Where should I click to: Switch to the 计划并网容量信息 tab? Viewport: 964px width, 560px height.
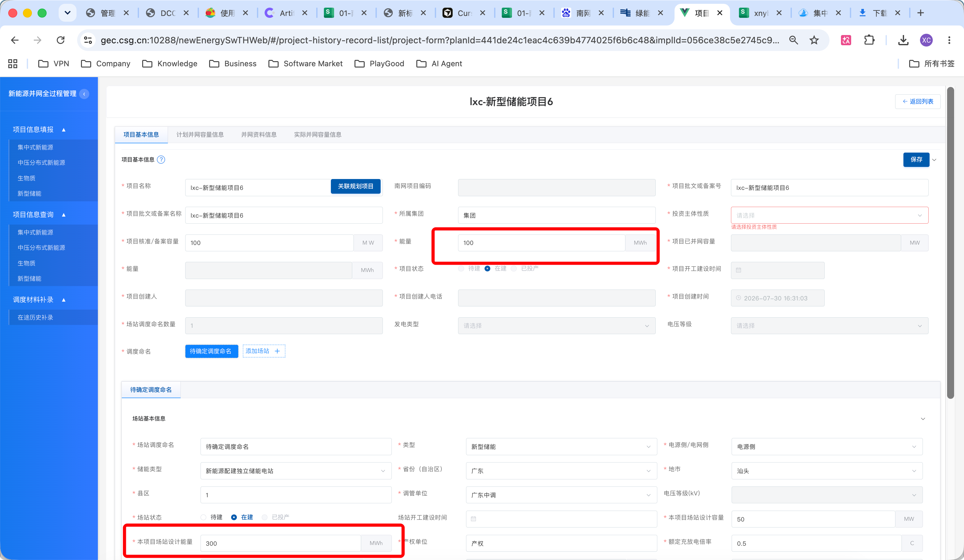coord(200,134)
